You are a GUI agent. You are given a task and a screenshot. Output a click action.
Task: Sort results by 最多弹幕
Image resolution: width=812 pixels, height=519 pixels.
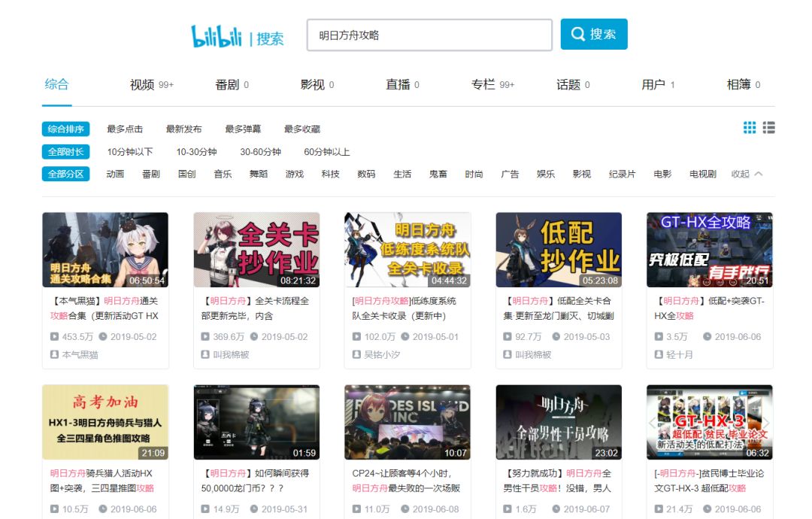(x=243, y=129)
